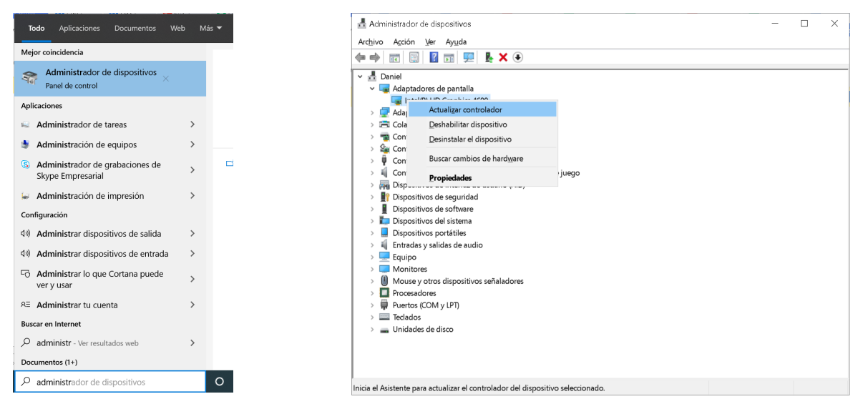Open the Más dropdown in search tabs
868x404 pixels.
tap(211, 28)
